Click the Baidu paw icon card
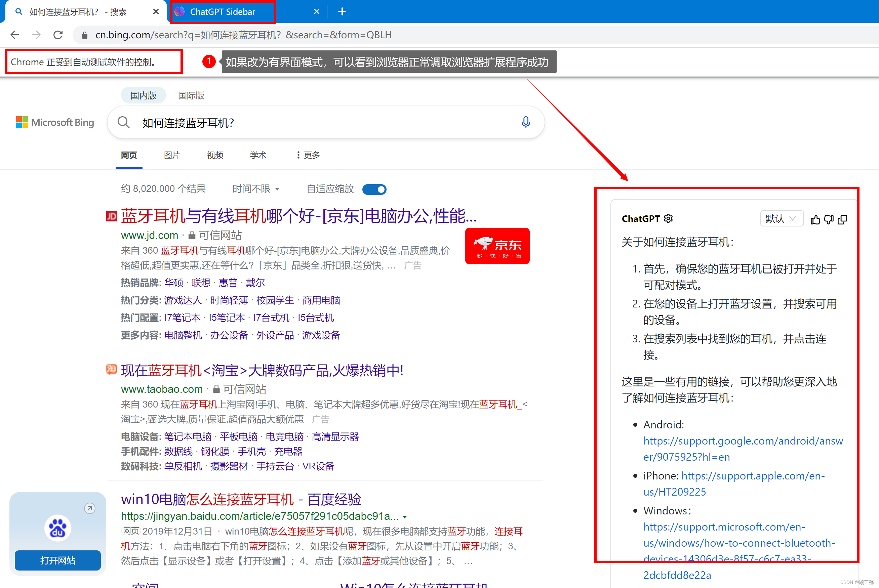The height and width of the screenshot is (588, 879). (x=57, y=528)
